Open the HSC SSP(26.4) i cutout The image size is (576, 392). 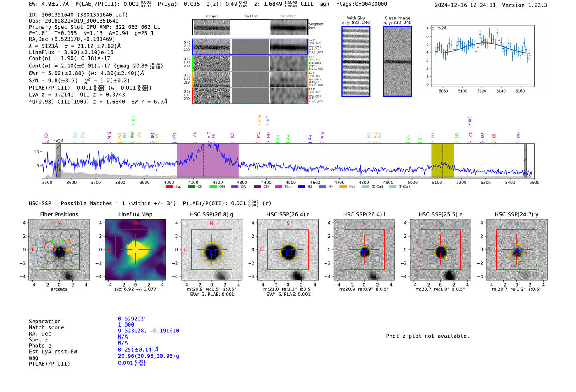click(364, 250)
